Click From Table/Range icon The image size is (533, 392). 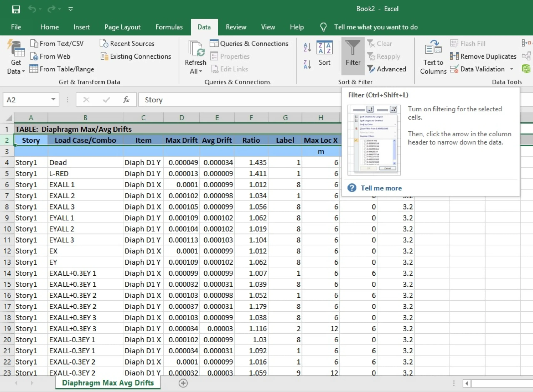34,69
